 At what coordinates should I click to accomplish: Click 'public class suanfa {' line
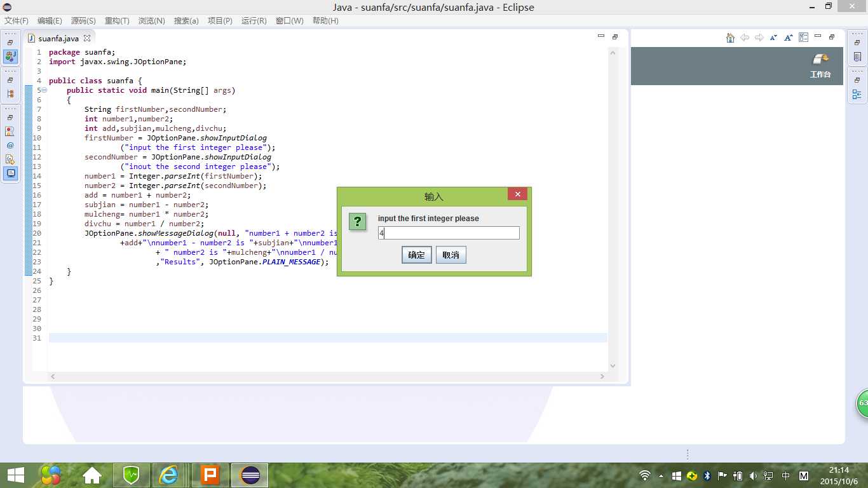click(x=95, y=81)
